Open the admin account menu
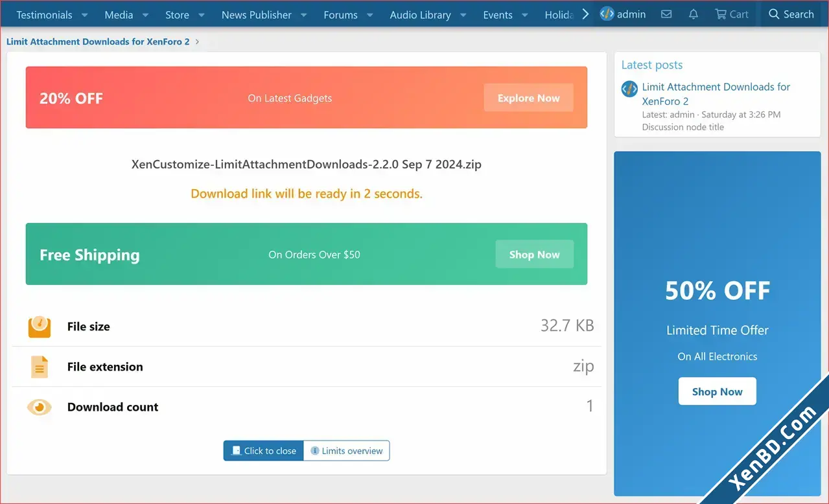The height and width of the screenshot is (504, 829). [623, 14]
